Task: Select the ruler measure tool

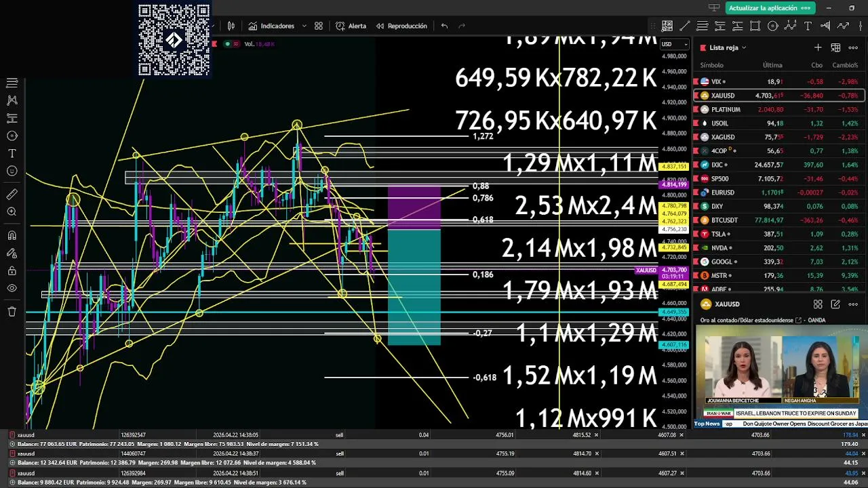Action: [12, 195]
